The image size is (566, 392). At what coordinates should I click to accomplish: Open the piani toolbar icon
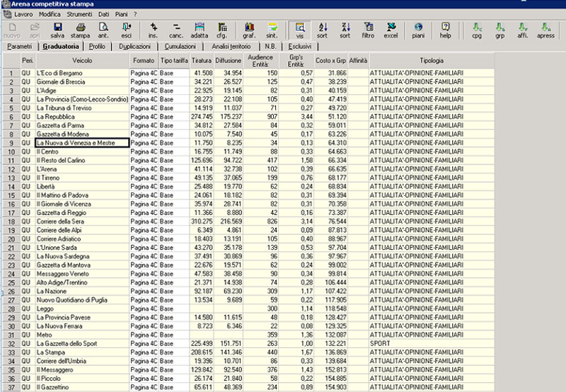point(418,30)
